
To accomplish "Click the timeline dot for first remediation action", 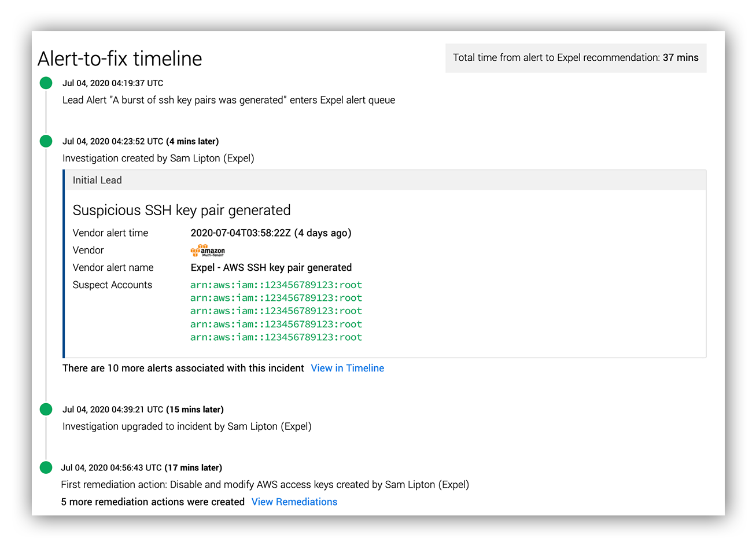I will (x=46, y=467).
